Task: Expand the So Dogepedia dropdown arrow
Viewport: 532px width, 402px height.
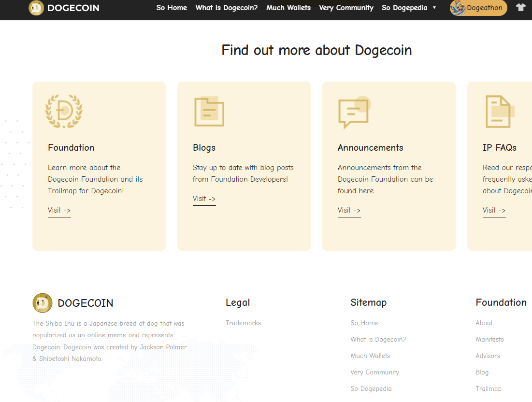Action: tap(434, 8)
